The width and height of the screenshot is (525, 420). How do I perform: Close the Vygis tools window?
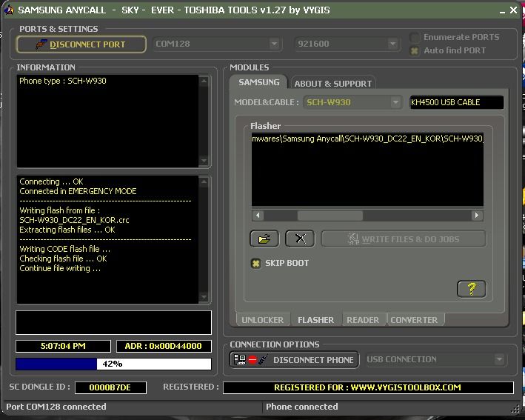coord(513,10)
